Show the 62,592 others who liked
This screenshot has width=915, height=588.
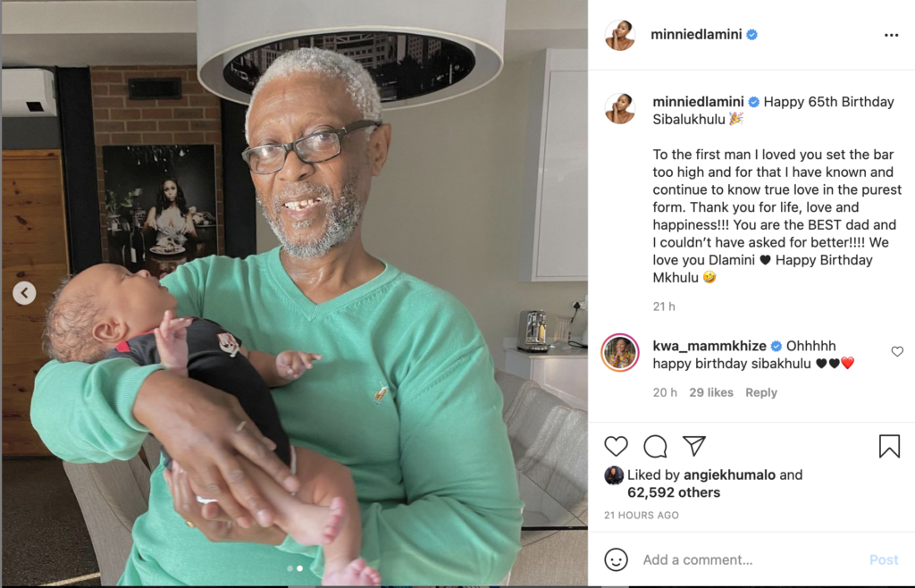pyautogui.click(x=674, y=492)
